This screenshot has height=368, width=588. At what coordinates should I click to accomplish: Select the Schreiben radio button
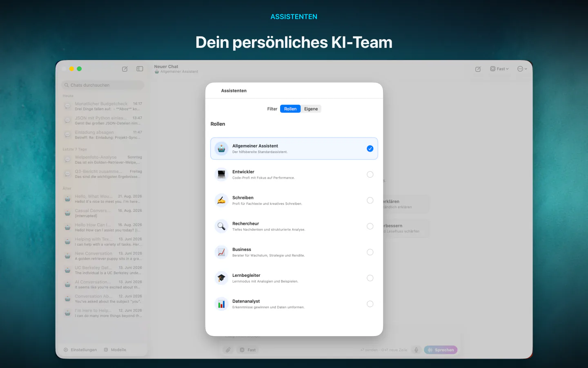click(x=370, y=200)
